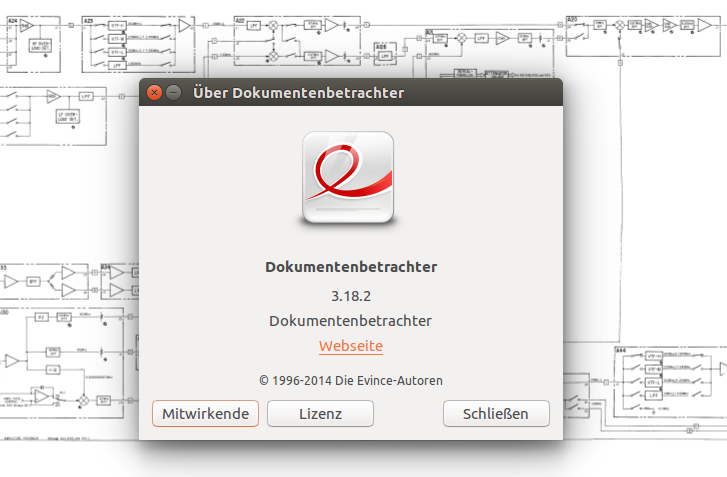Click the Schließen button
727x477 pixels.
pos(496,413)
